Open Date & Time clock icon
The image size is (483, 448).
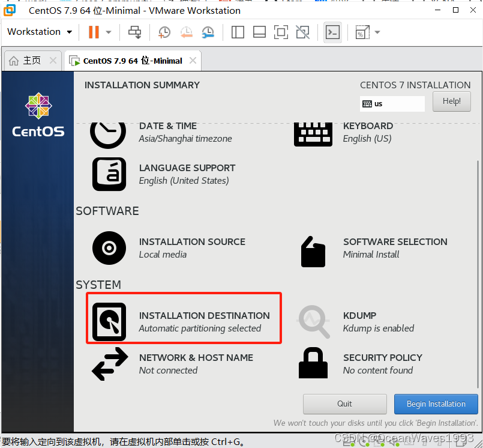pos(108,135)
